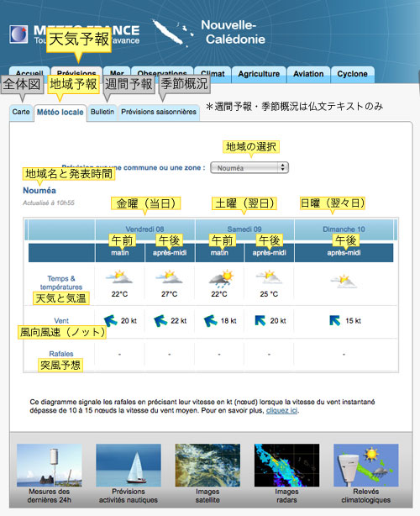
Task: Click the wind arrow beside 15 kt
Action: [x=335, y=320]
